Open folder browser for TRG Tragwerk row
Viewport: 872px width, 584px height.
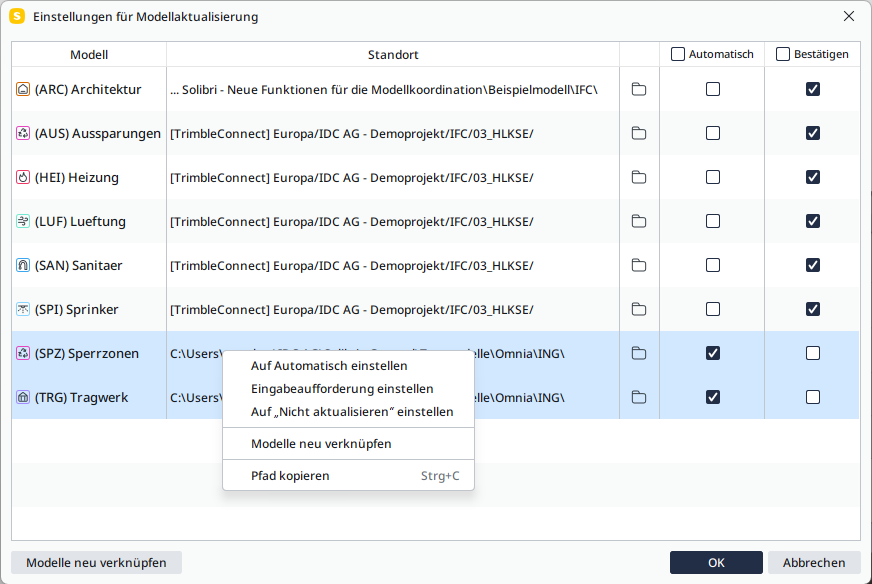[x=639, y=397]
